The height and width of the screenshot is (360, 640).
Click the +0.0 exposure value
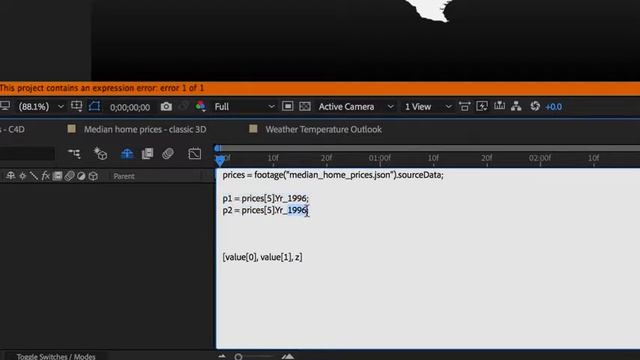click(553, 107)
